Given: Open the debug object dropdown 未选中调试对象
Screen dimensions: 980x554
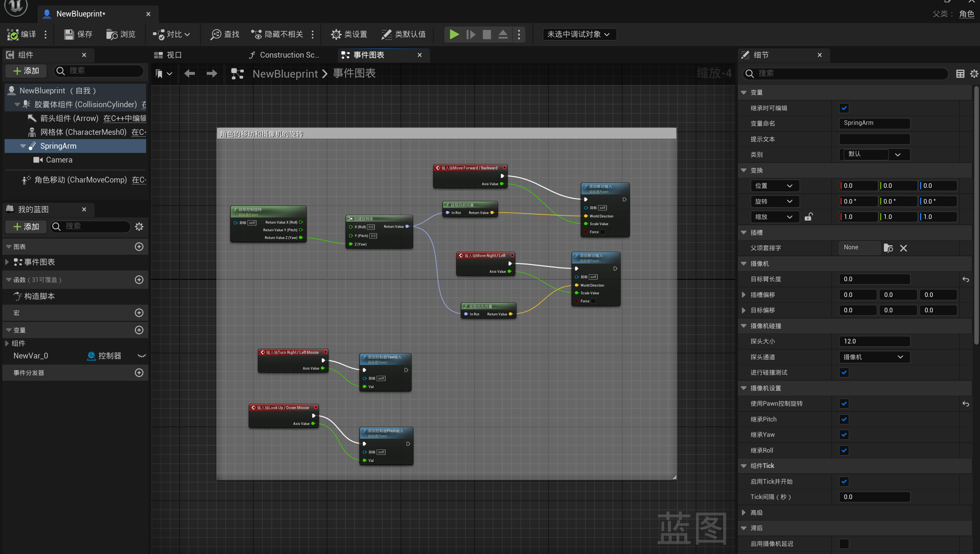Looking at the screenshot, I should click(579, 35).
